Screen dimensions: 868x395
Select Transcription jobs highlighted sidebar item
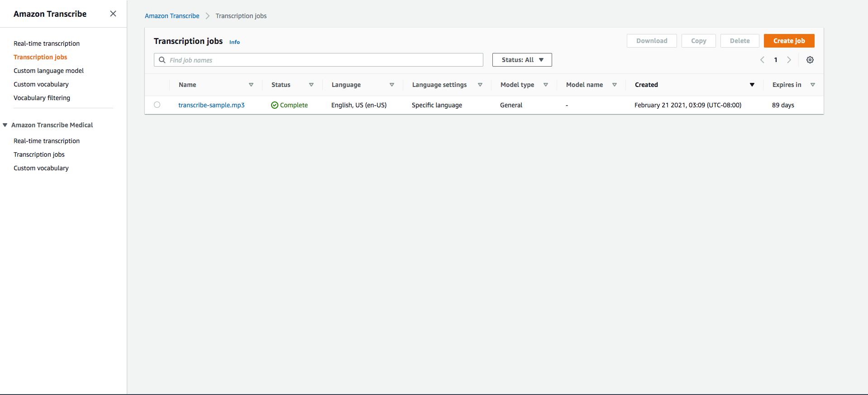pos(40,57)
